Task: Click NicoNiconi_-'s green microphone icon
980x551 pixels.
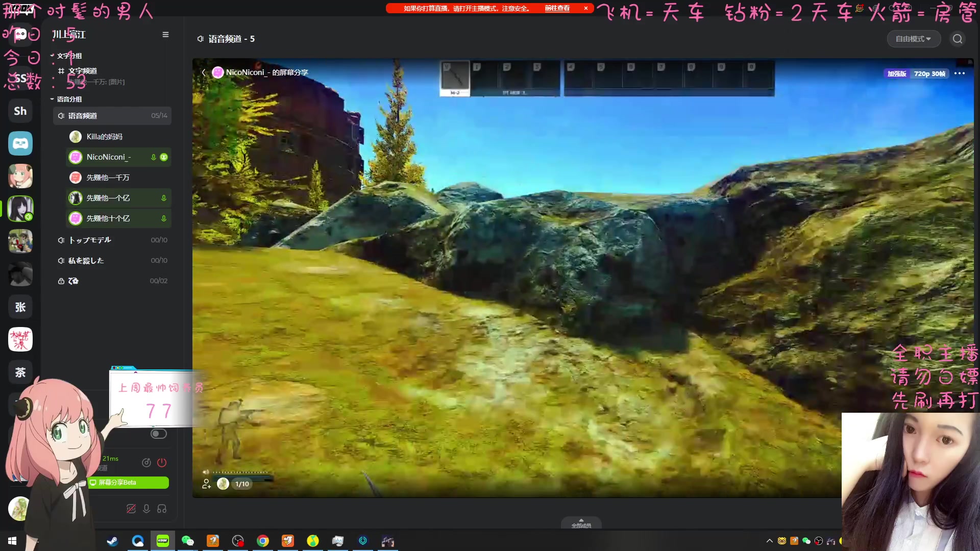Action: pyautogui.click(x=153, y=157)
